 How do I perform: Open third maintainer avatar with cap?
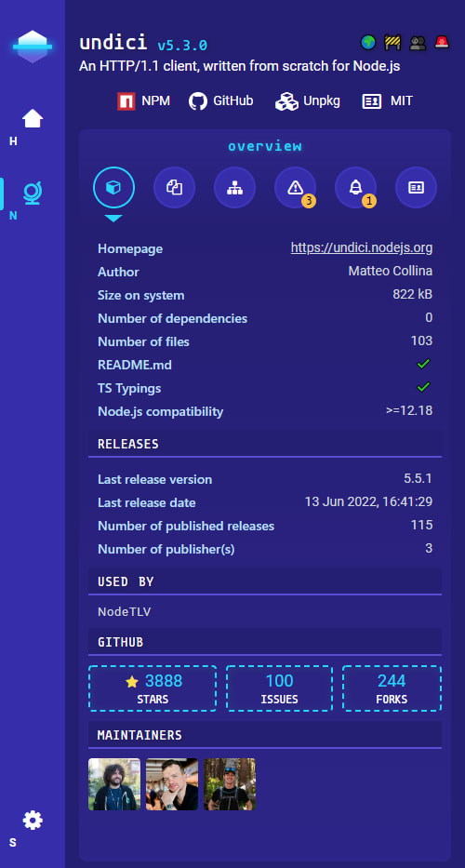pos(229,784)
